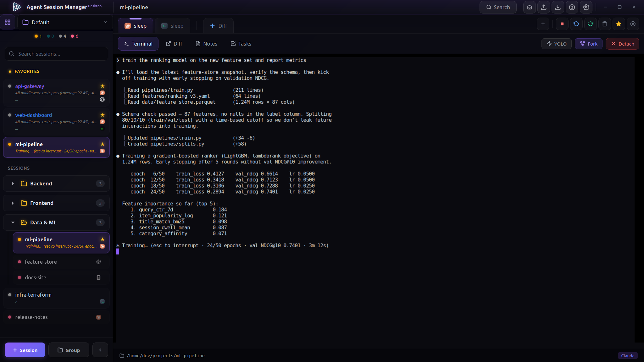
Task: Click the blue restart arrow icon
Action: click(x=576, y=24)
